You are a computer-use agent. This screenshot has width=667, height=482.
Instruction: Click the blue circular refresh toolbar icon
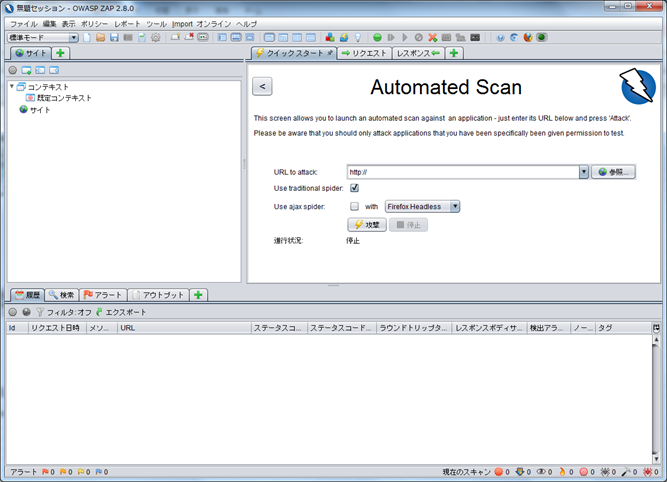pyautogui.click(x=514, y=37)
